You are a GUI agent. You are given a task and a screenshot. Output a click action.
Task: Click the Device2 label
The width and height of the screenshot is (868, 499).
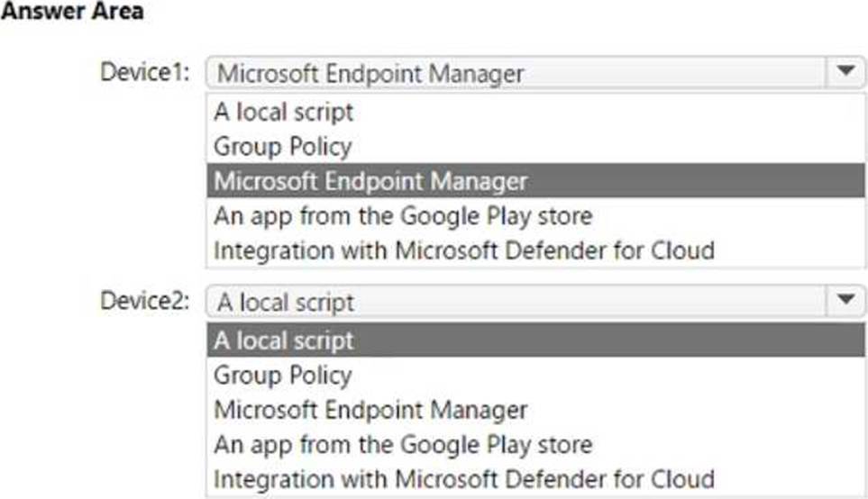pos(145,301)
